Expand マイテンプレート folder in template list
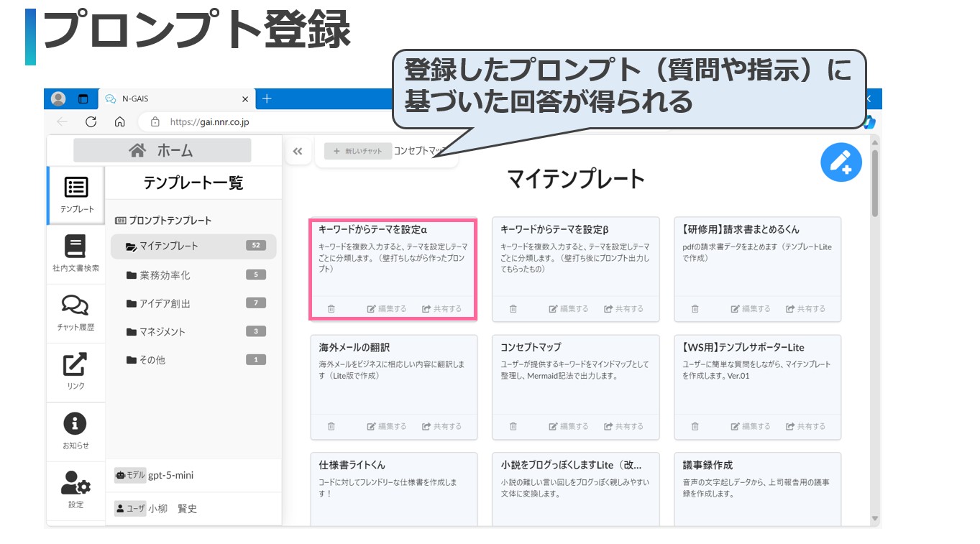980x544 pixels. 169,246
